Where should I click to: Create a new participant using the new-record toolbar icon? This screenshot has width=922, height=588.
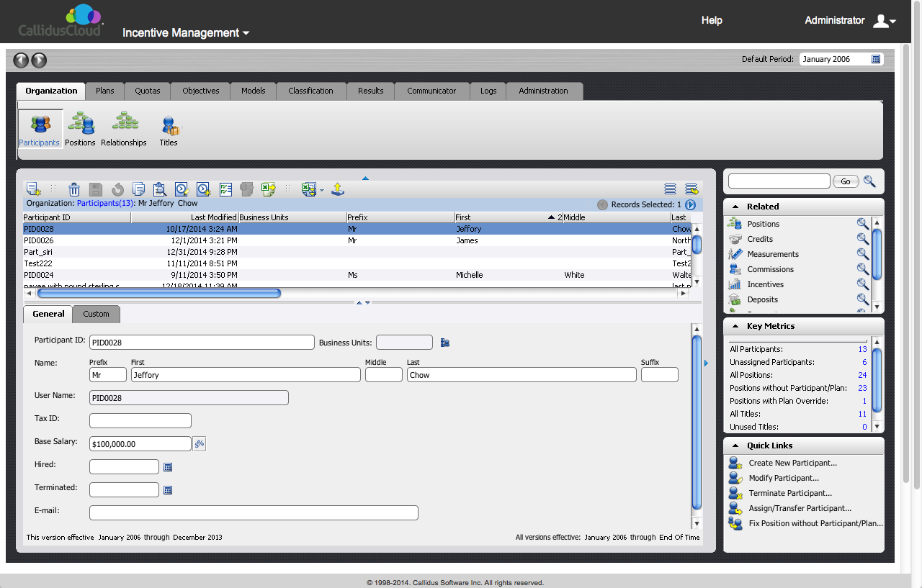[32, 189]
